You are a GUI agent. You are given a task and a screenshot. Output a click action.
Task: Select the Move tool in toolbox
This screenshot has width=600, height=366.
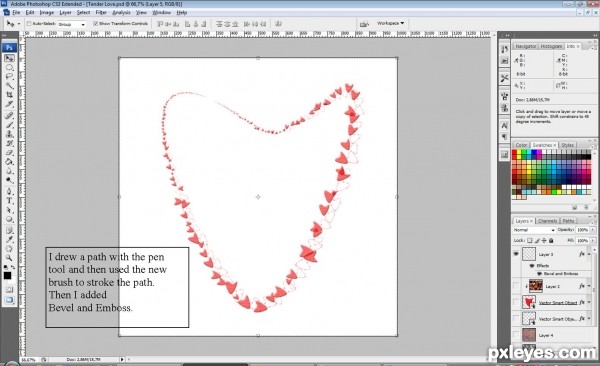tap(9, 58)
